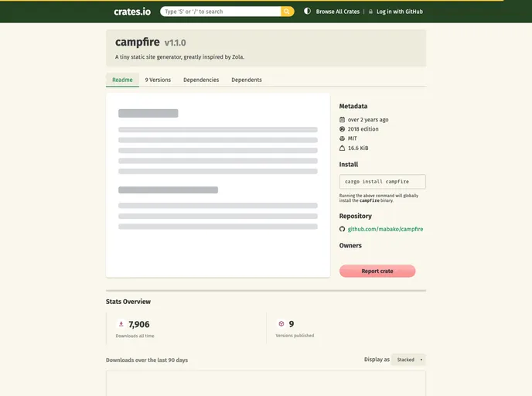The height and width of the screenshot is (396, 532).
Task: Click the 2018 edition icon
Action: point(342,129)
